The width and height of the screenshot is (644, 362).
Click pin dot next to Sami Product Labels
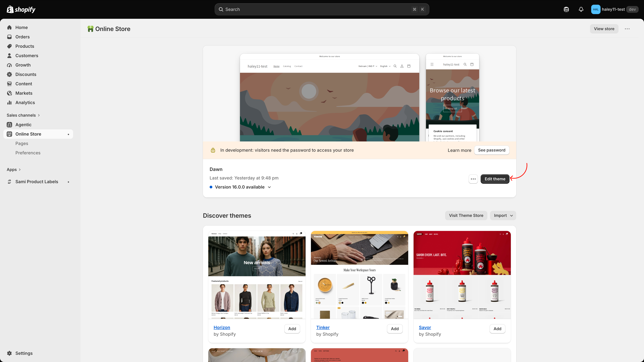[x=68, y=182]
